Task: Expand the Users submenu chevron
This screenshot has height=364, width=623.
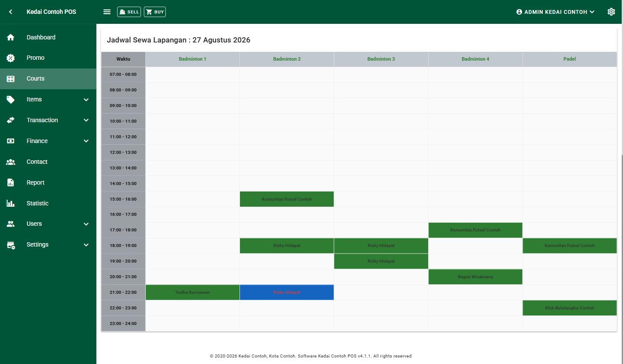Action: click(86, 224)
